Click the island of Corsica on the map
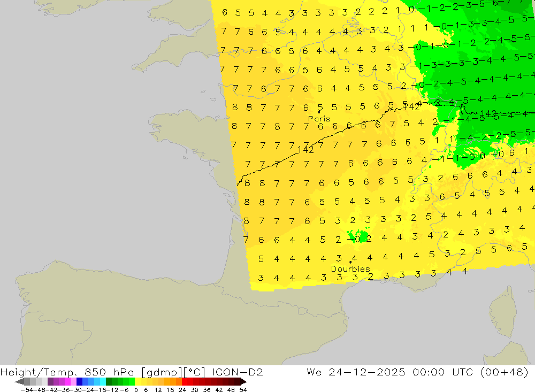Screen dimensions: 535x392 click(x=504, y=312)
